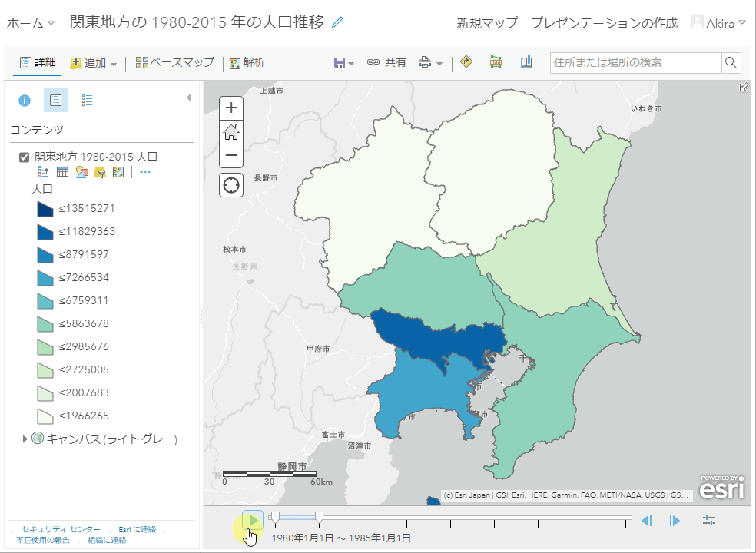Click the ≤6759311 legend swatch
Viewport: 756px width, 553px height.
click(x=45, y=301)
